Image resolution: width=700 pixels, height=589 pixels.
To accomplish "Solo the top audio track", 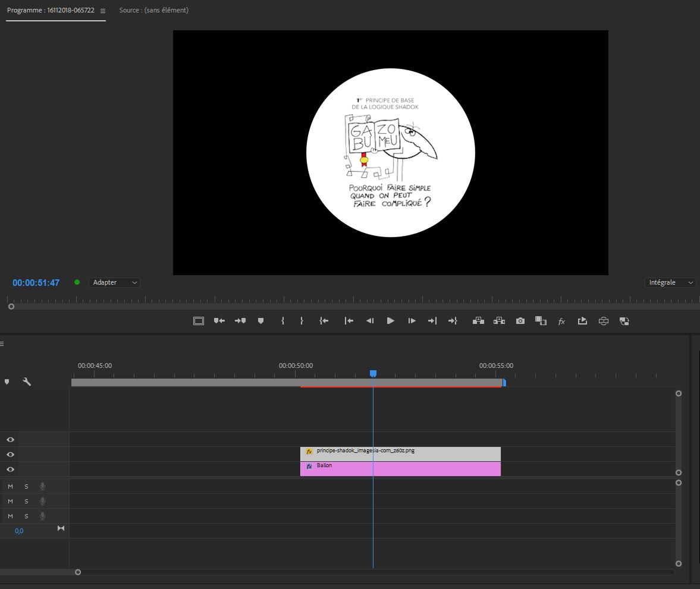I will (x=26, y=486).
